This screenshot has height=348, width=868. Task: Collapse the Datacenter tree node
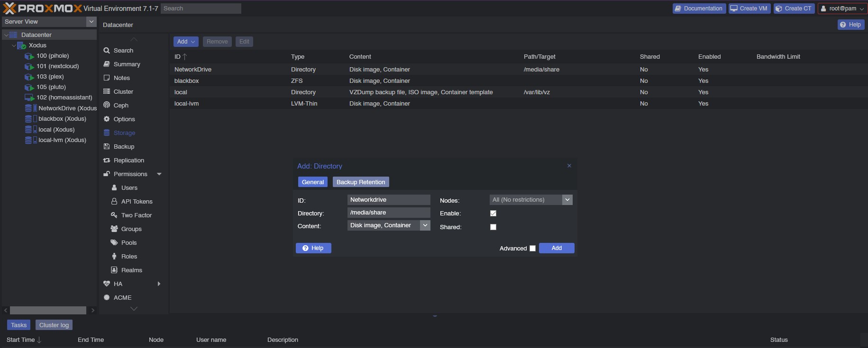6,35
